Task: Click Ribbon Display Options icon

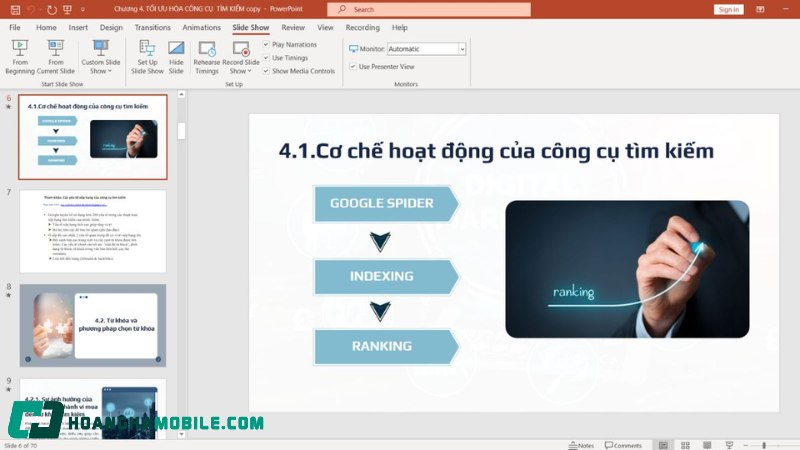Action: point(760,9)
